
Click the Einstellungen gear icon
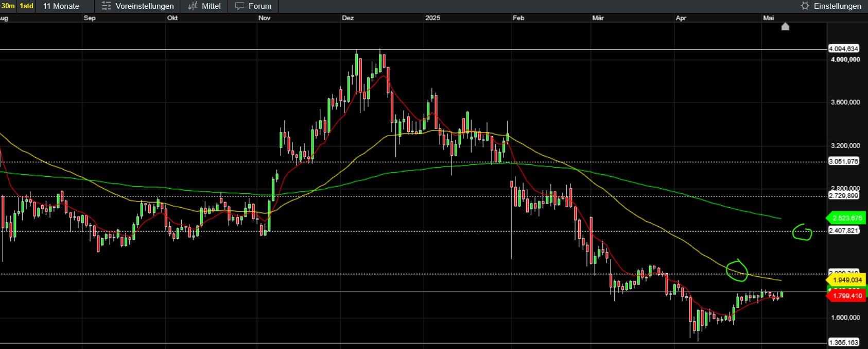(805, 6)
